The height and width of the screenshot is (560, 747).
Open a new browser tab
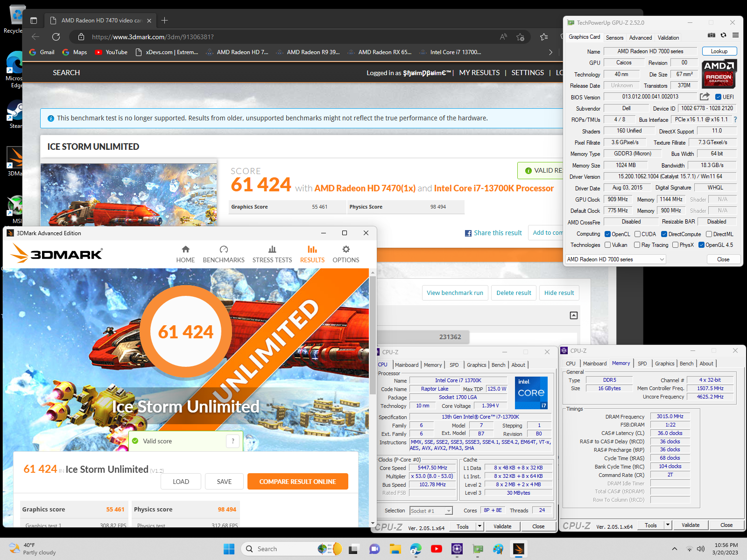click(x=164, y=21)
